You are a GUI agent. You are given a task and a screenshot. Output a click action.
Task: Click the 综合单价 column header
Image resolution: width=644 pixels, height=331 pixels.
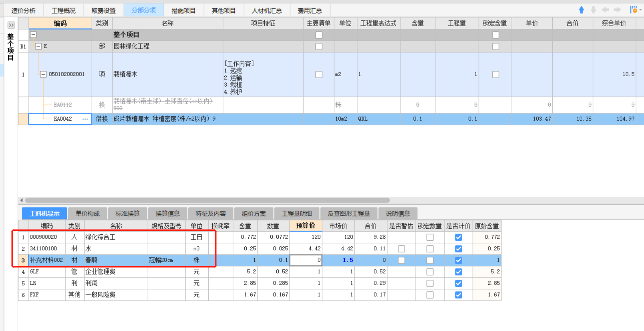(614, 23)
